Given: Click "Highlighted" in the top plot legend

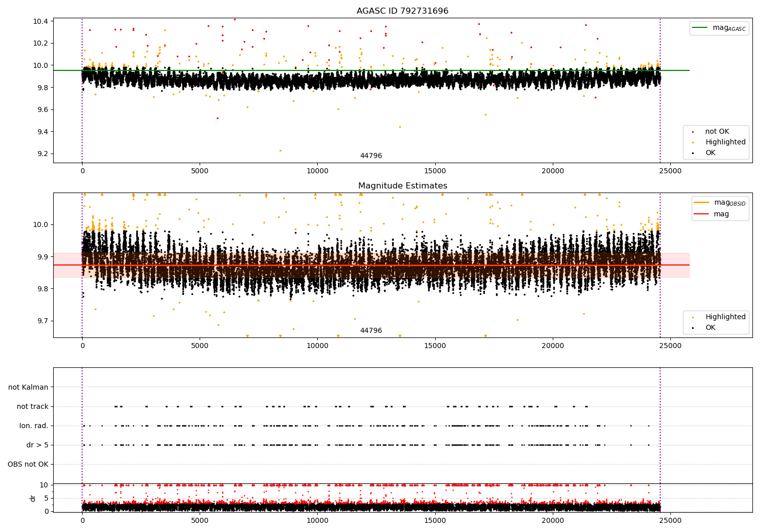Looking at the screenshot, I should tap(726, 142).
